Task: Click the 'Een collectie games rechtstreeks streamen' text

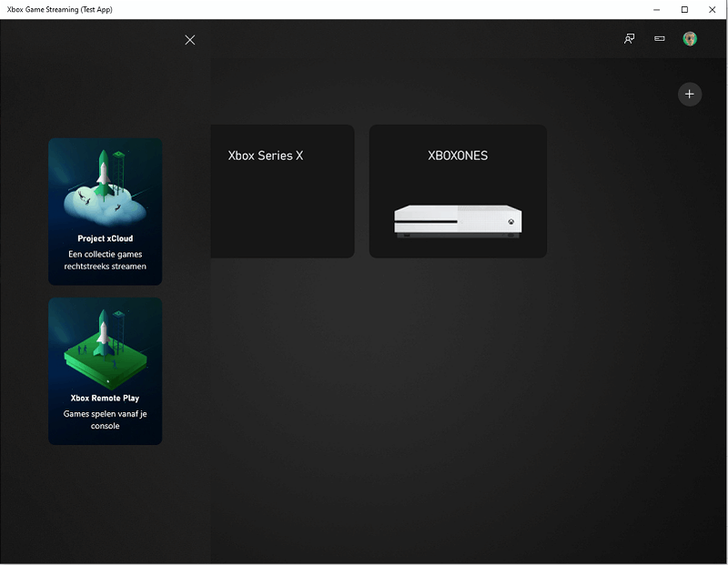Action: [106, 260]
